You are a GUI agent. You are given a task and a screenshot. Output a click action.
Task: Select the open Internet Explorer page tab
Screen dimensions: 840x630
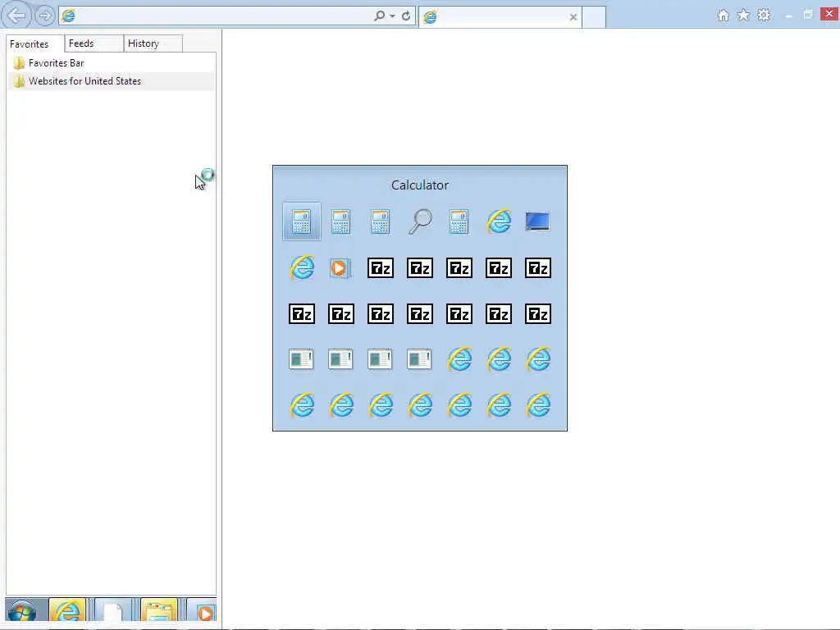coord(500,17)
